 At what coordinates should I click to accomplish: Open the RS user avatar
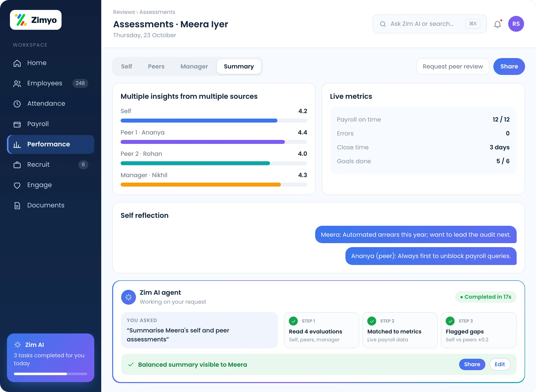tap(516, 24)
